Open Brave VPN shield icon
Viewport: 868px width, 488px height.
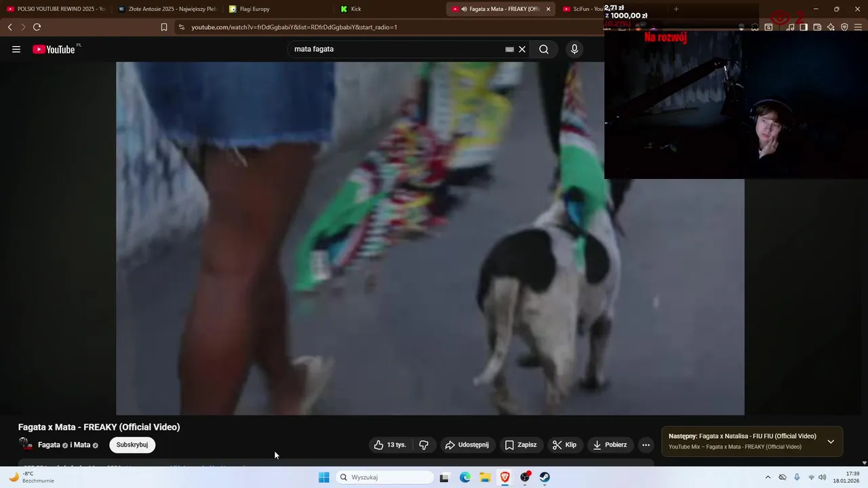[x=844, y=27]
